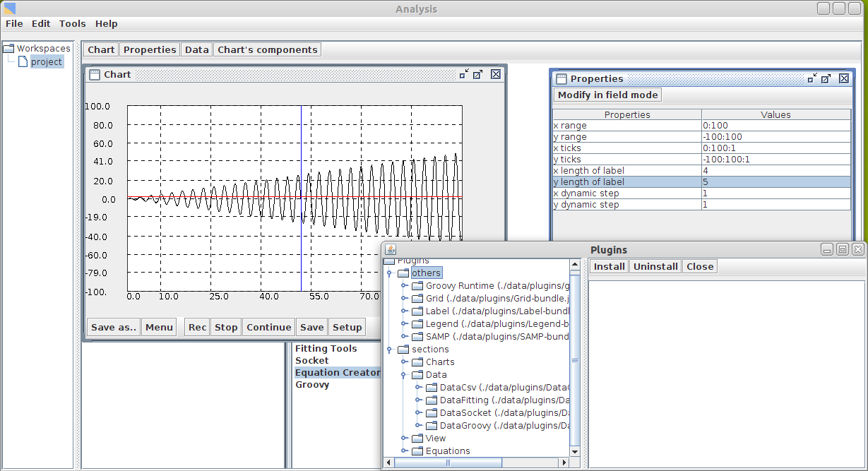Select Equation Creator in the list
This screenshot has height=471, width=868.
point(338,373)
